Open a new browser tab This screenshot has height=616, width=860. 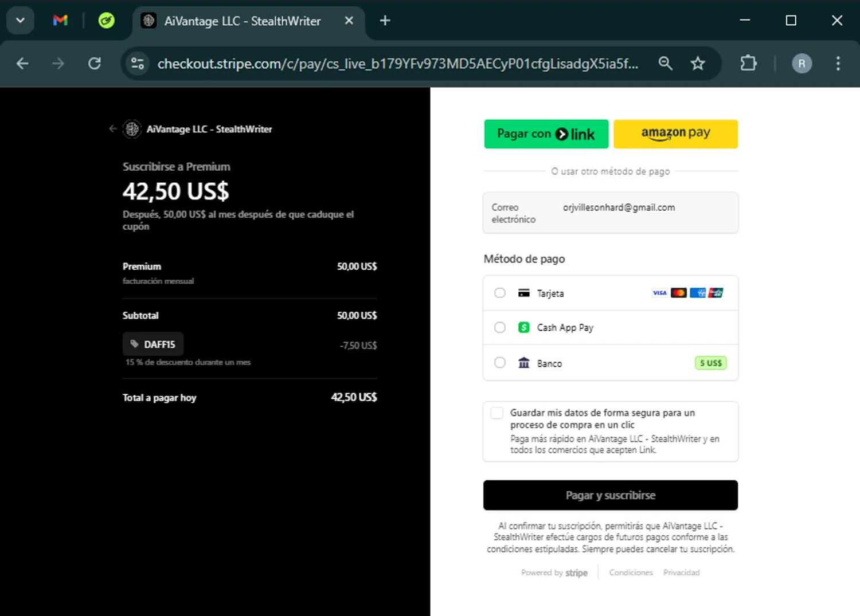(x=385, y=21)
